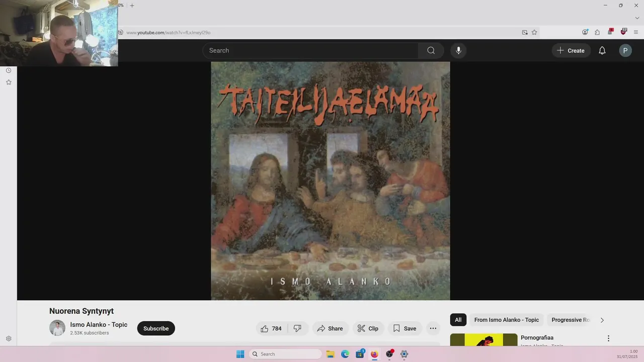This screenshot has height=362, width=644.
Task: Open the account avatar labeled P
Action: pyautogui.click(x=625, y=50)
